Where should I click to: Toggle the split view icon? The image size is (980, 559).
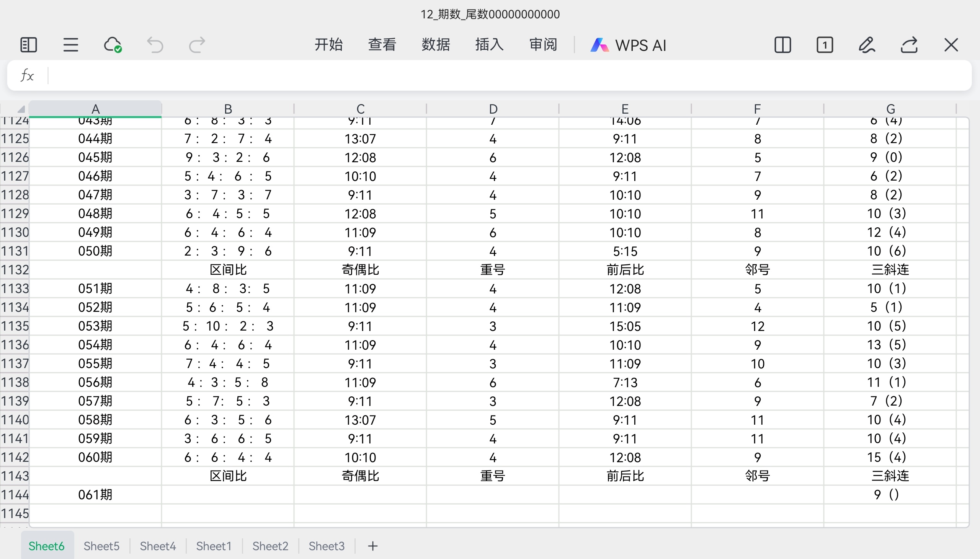[x=782, y=45]
